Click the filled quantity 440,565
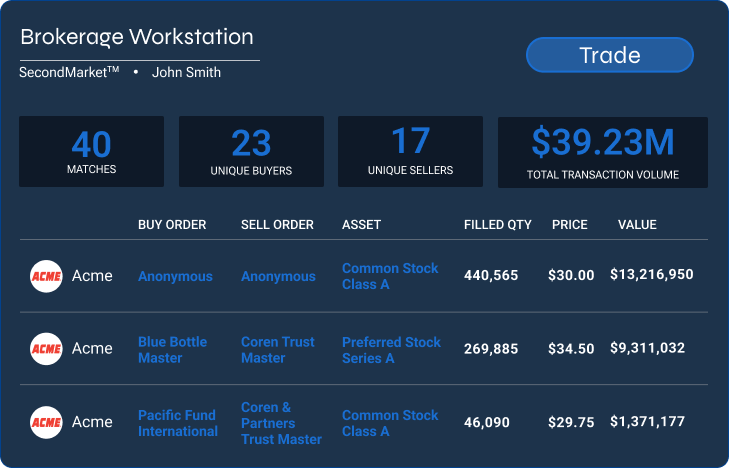This screenshot has width=729, height=468. (x=491, y=275)
